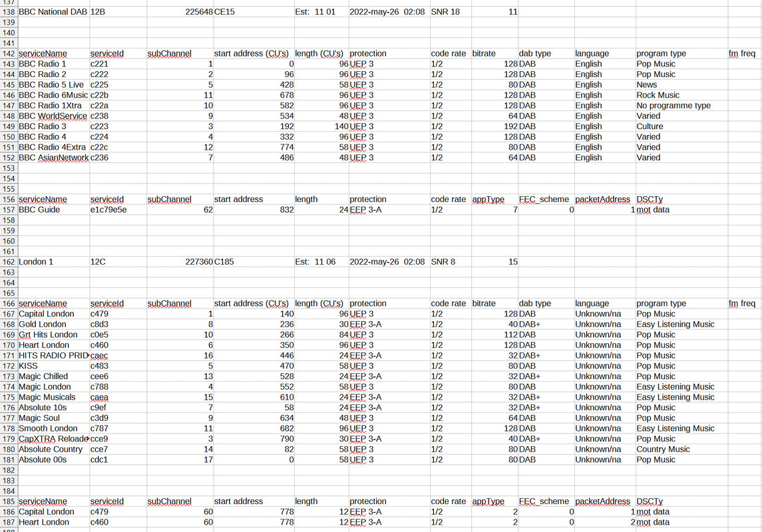Select the 'Gold London' cell

tap(53, 325)
